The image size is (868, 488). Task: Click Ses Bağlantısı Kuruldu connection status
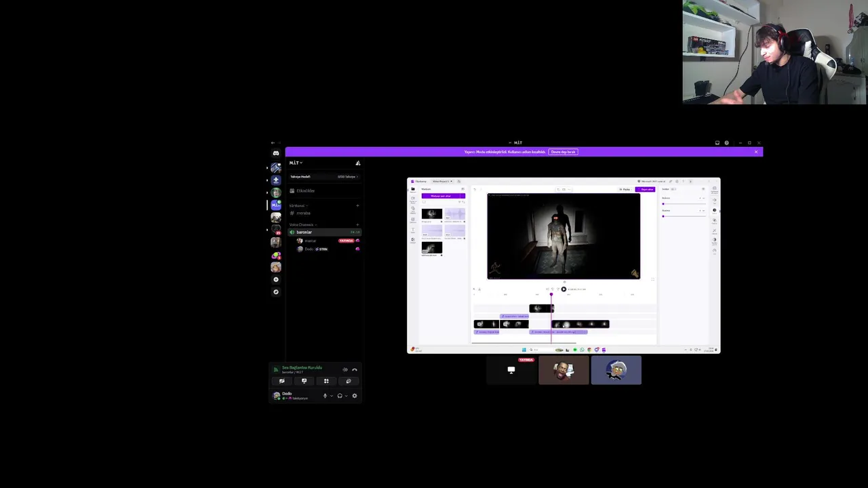[x=302, y=368]
